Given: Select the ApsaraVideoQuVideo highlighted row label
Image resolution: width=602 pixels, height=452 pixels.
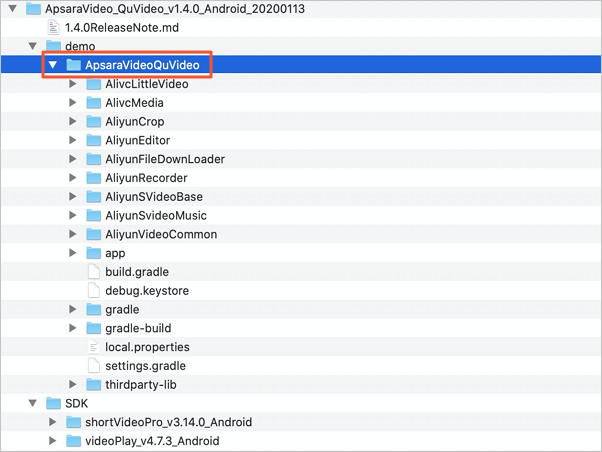Looking at the screenshot, I should (142, 65).
